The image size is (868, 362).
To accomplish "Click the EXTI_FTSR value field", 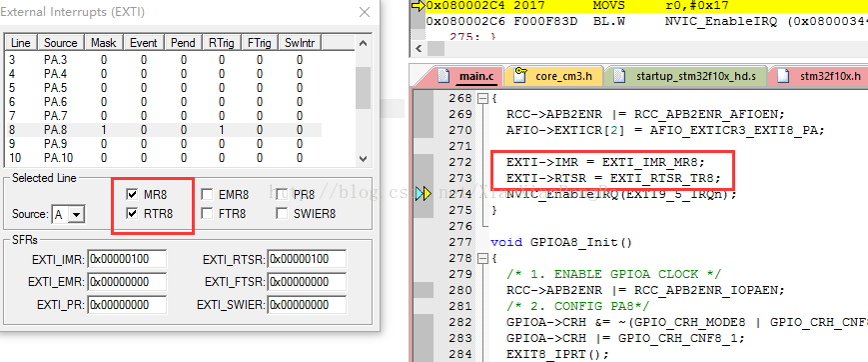I will pos(307,282).
